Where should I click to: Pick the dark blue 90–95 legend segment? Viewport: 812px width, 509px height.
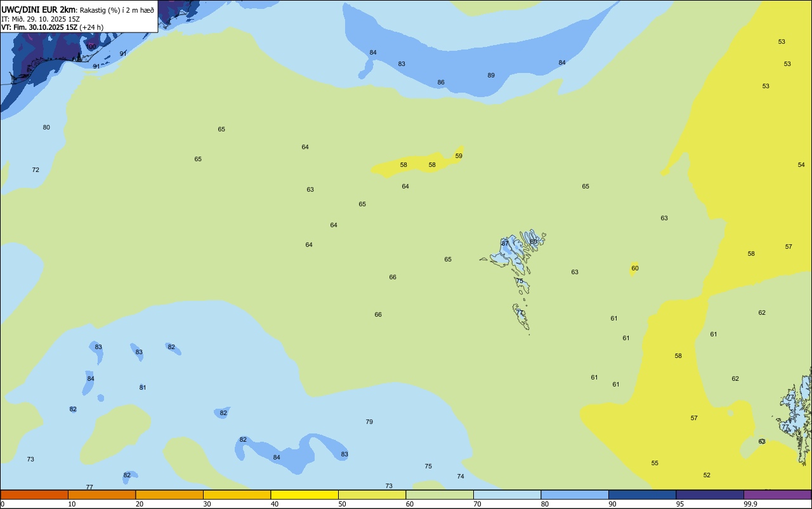642,494
